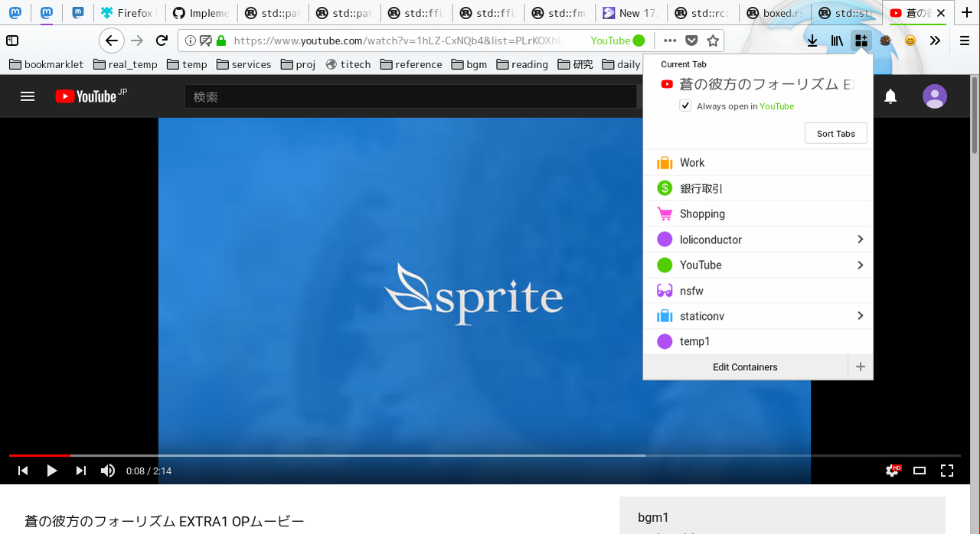Expand the staticonv container tabs chevron
This screenshot has width=980, height=534.
tap(860, 316)
